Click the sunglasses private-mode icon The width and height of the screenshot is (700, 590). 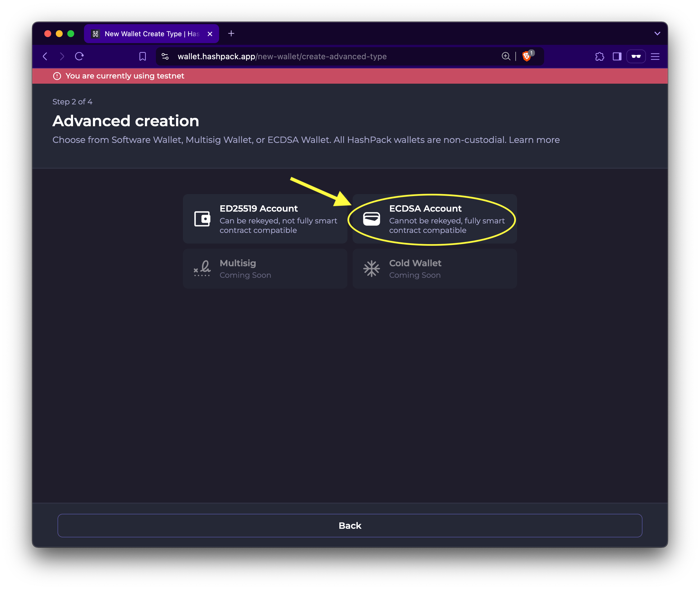[x=636, y=57]
